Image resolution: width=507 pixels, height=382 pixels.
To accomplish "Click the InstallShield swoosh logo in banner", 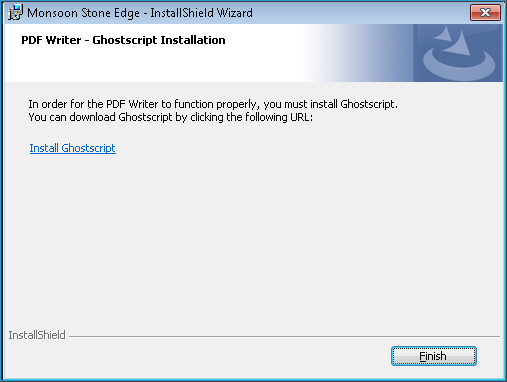I will point(458,53).
